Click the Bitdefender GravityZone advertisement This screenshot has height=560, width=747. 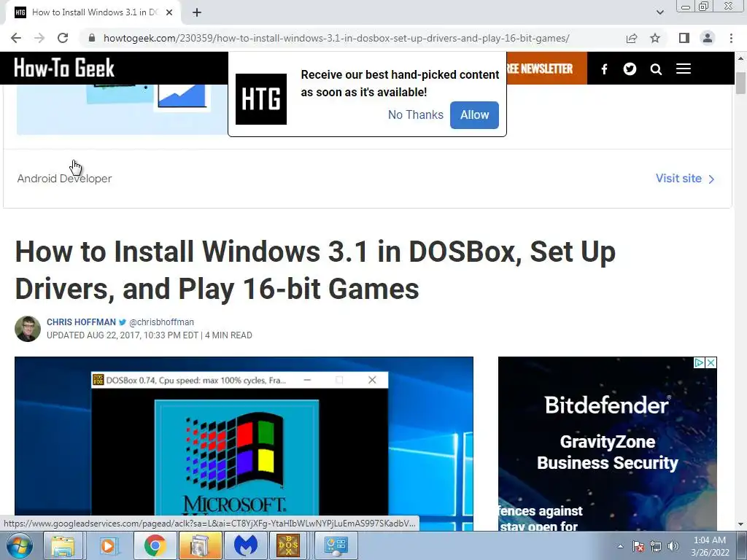tap(608, 443)
